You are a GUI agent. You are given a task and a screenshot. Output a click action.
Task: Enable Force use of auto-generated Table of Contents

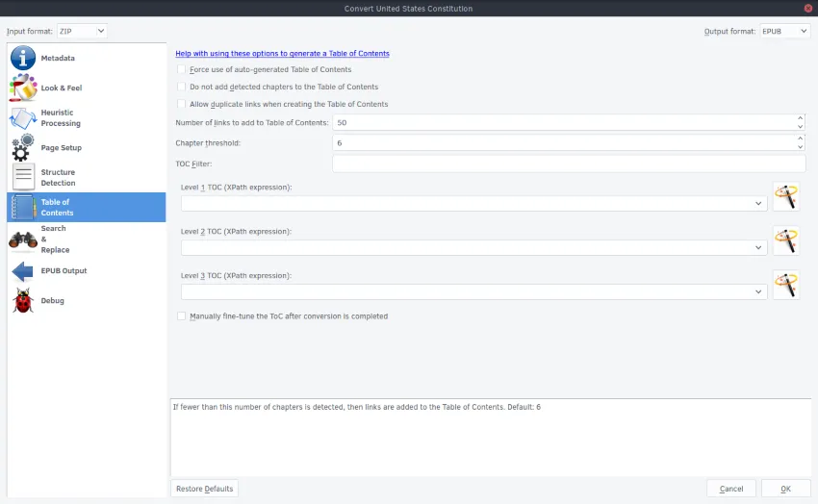182,69
